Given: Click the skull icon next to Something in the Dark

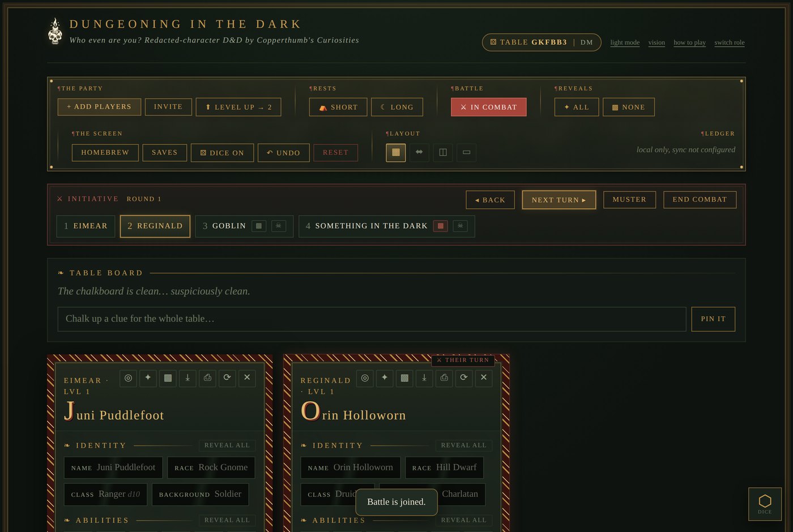Looking at the screenshot, I should tap(461, 226).
